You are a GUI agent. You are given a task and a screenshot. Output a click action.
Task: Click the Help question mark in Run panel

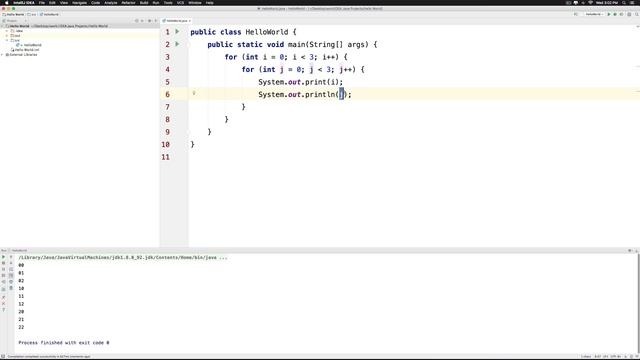click(3, 310)
